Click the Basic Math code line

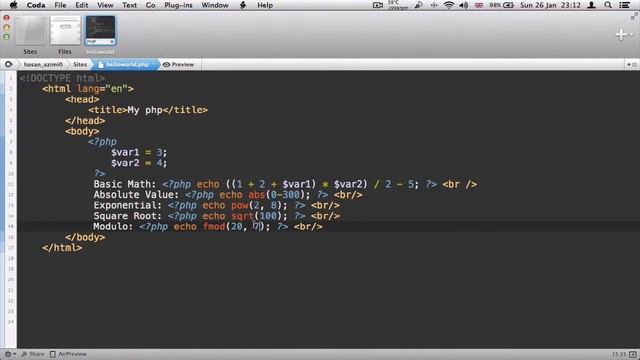coord(285,184)
